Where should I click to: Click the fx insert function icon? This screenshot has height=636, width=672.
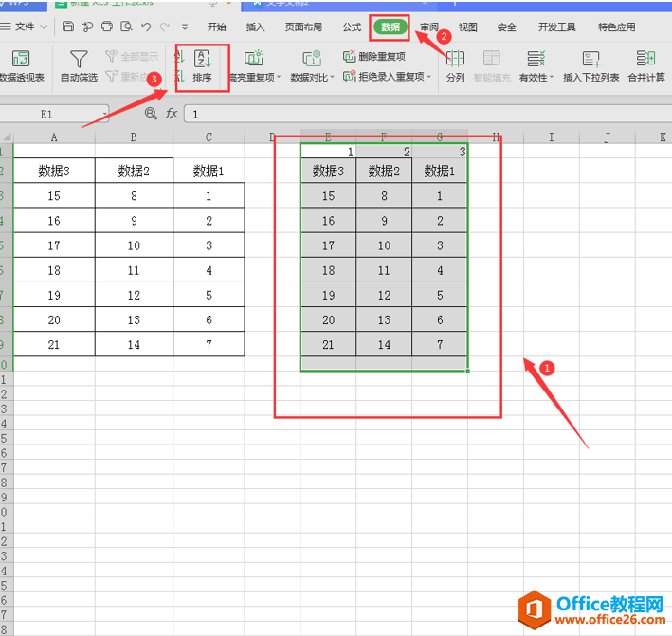(x=171, y=113)
